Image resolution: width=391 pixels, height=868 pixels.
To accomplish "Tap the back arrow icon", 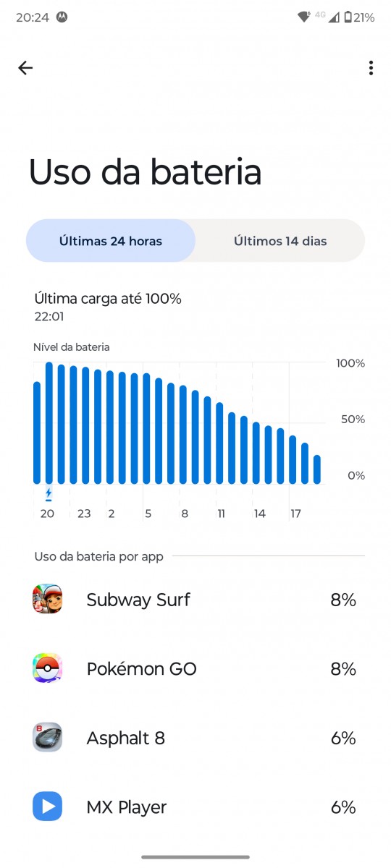I will tap(25, 68).
